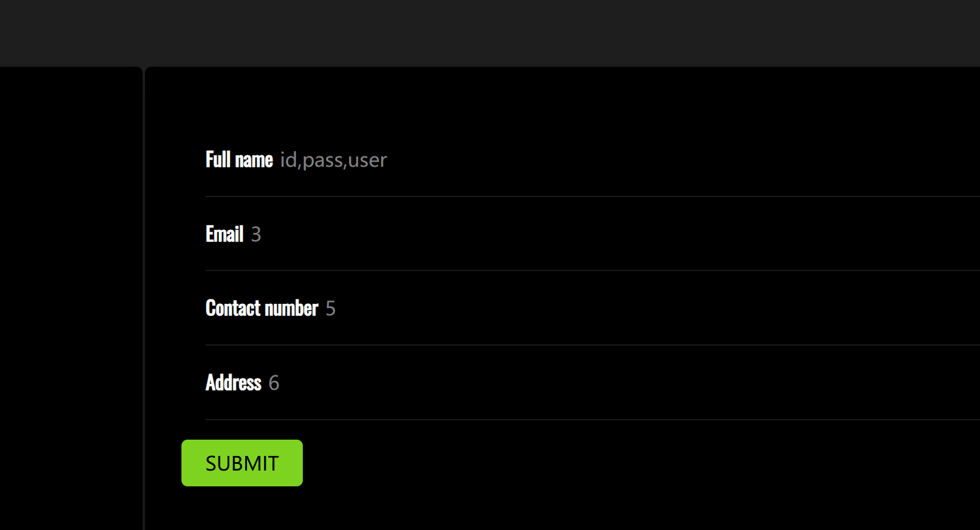Image resolution: width=980 pixels, height=530 pixels.
Task: Focus the Email input field
Action: pos(607,234)
